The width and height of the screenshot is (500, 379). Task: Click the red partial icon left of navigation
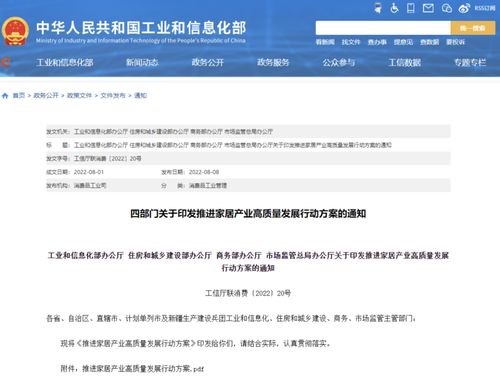5,62
